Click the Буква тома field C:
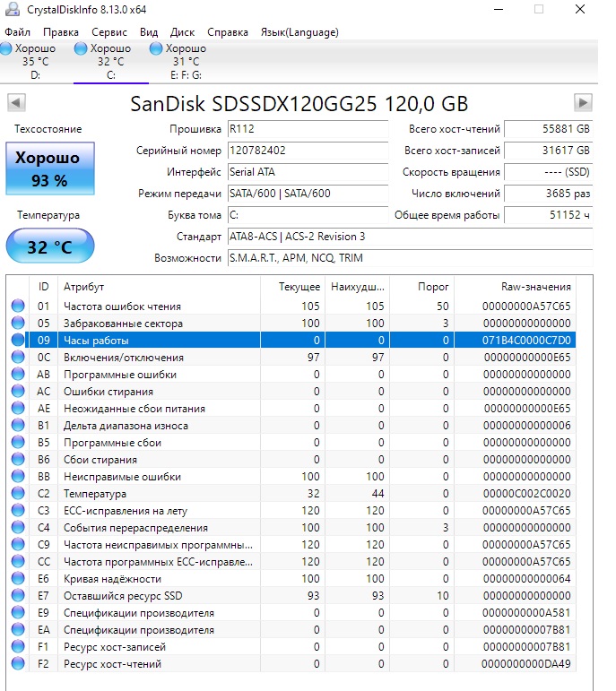This screenshot has width=616, height=691. pos(308,215)
